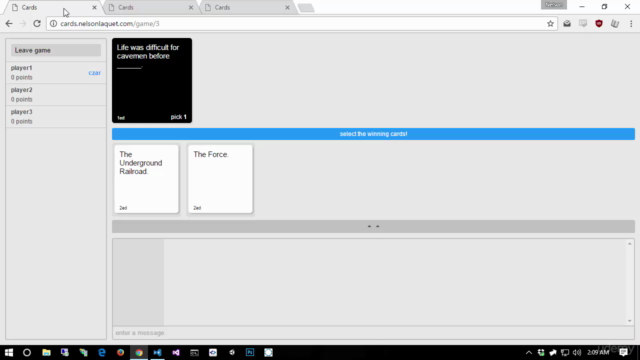
Task: Click the chat scrollbar up arrow
Action: (629, 244)
